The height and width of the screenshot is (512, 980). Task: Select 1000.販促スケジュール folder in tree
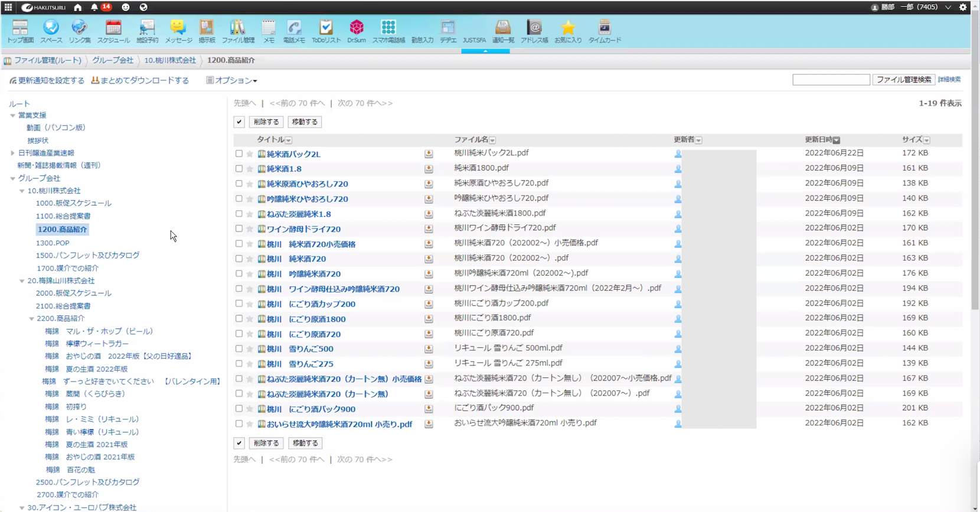[x=73, y=203]
